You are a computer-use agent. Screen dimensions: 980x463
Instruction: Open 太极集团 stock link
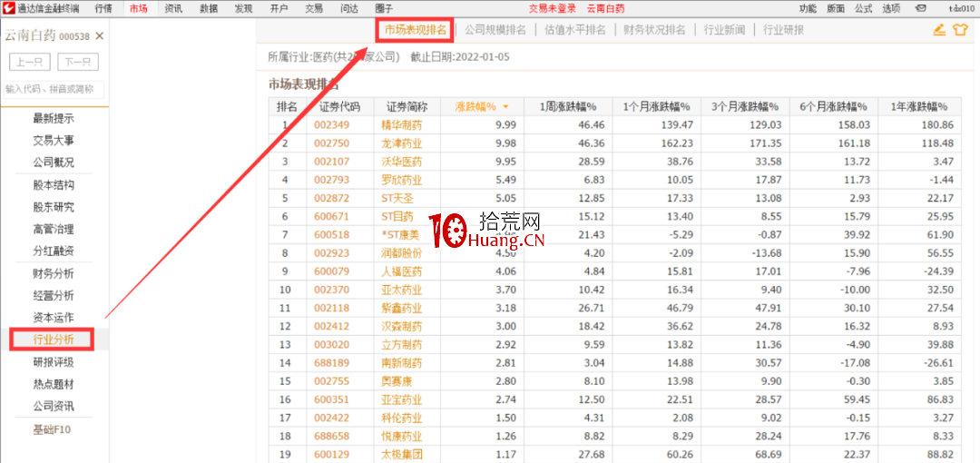point(402,455)
